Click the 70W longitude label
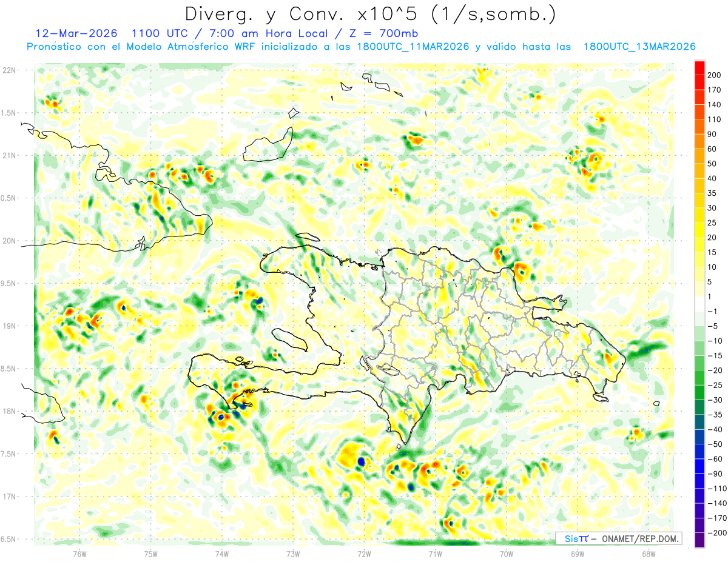 [x=507, y=554]
